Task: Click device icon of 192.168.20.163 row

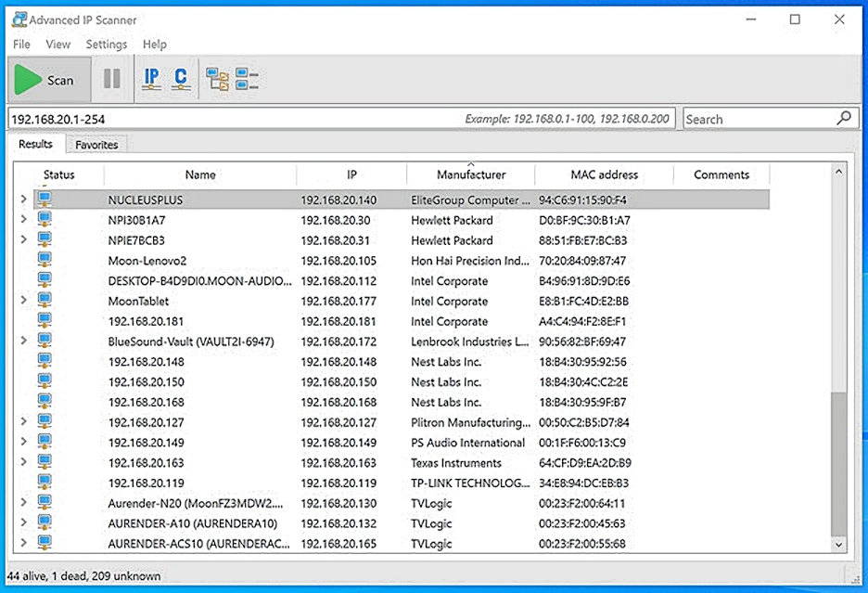Action: click(x=45, y=462)
